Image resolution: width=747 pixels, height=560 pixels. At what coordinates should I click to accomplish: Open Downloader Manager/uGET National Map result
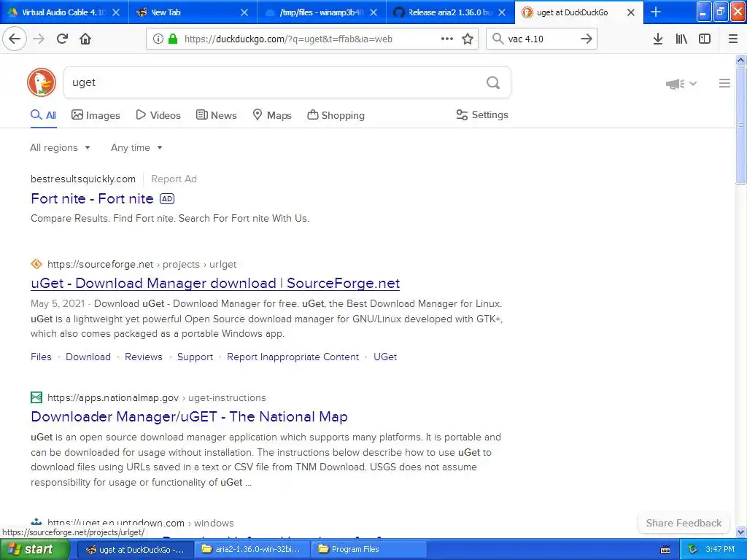pos(189,416)
